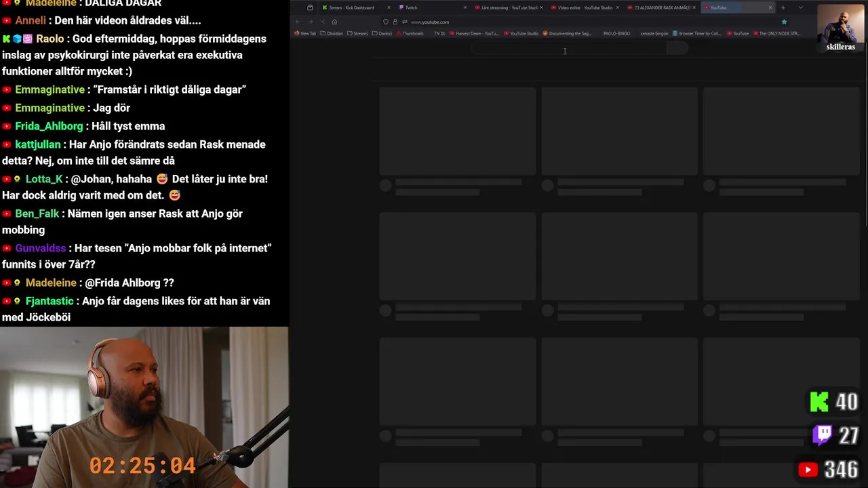Click the skilleras webcam overlay thumbnail

point(840,28)
